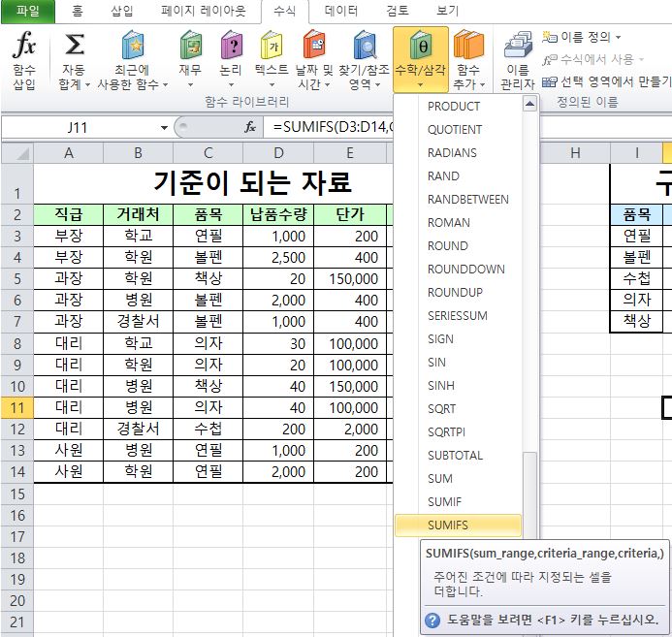Choose RAND from the function list
Viewport: 672px width, 637px height.
point(458,176)
